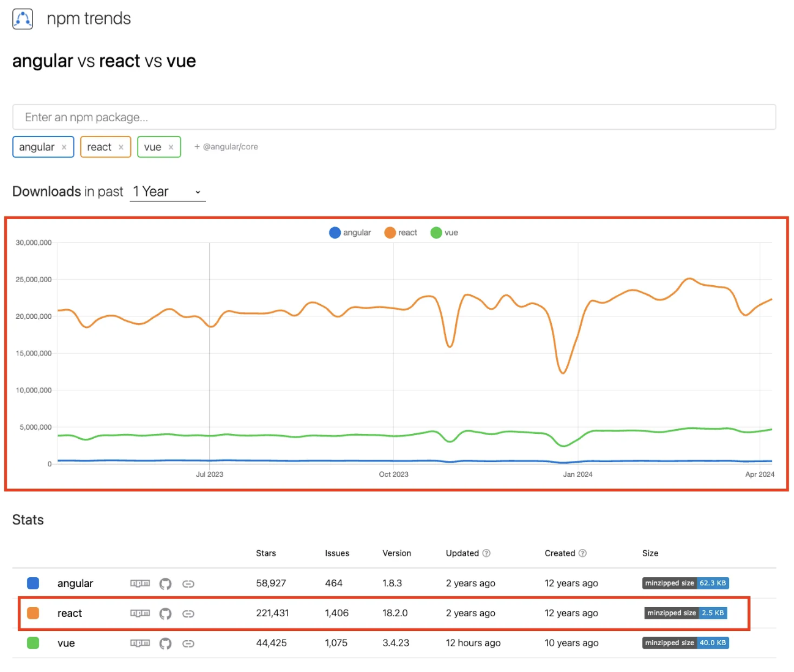
Task: Open react's homepage link icon
Action: (x=188, y=613)
